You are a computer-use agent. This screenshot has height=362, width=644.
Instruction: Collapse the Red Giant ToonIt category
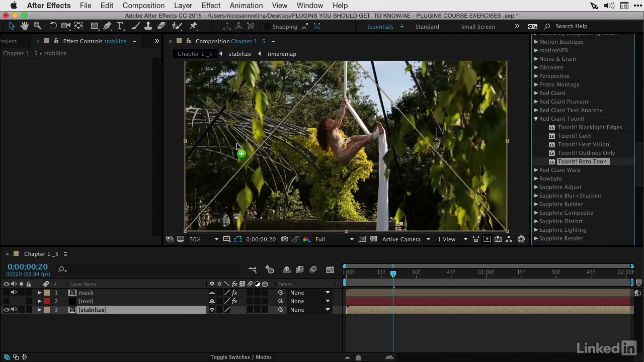(536, 119)
